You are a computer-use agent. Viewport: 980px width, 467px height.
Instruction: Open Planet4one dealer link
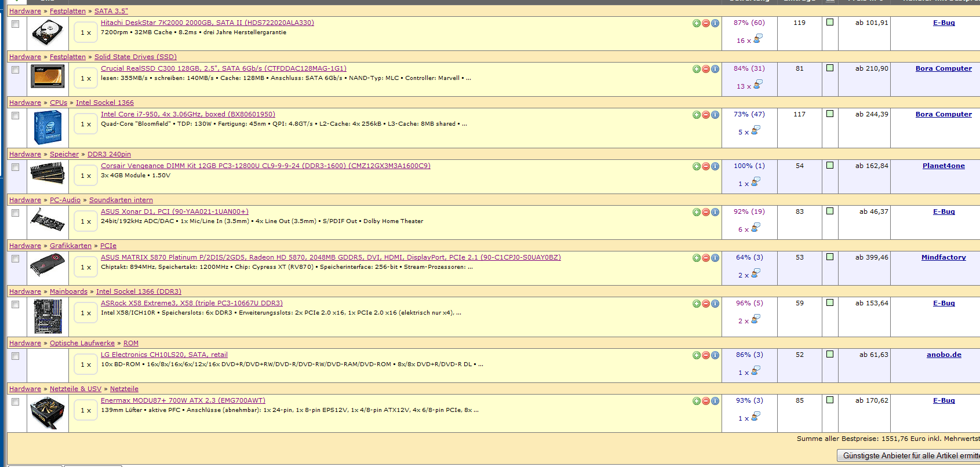[x=943, y=166]
